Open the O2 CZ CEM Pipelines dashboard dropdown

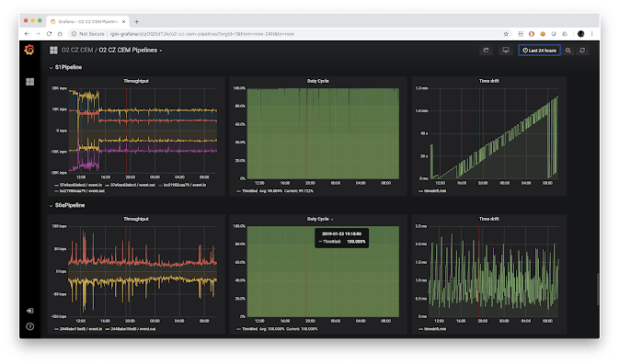[131, 50]
